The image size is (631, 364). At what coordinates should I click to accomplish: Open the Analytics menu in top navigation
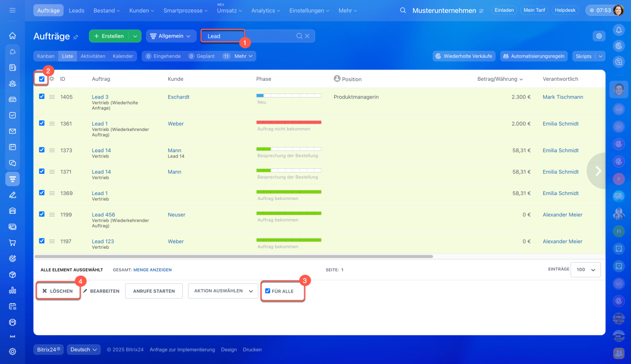(265, 10)
